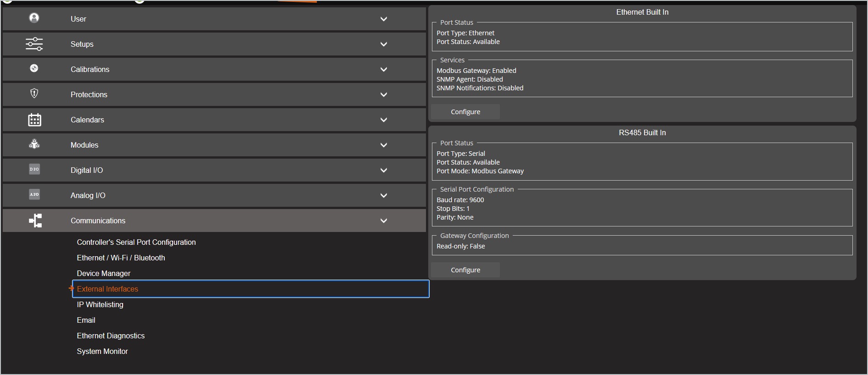
Task: Click the User profile icon
Action: [x=34, y=18]
